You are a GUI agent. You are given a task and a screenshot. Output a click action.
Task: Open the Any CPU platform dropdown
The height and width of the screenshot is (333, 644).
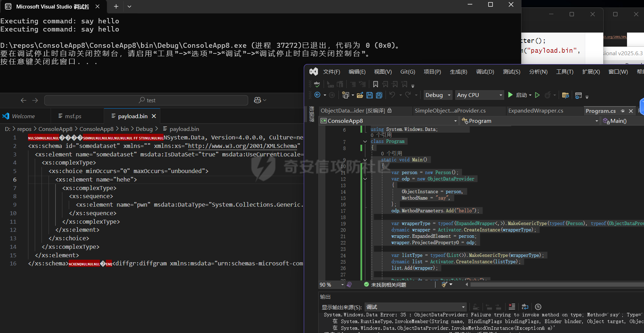480,95
